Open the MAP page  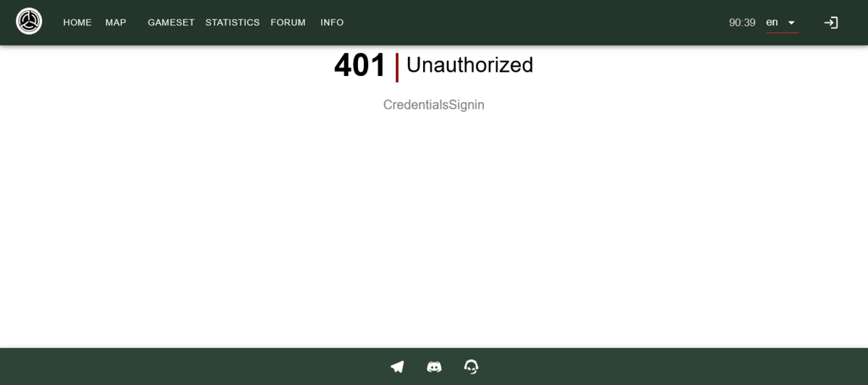116,22
